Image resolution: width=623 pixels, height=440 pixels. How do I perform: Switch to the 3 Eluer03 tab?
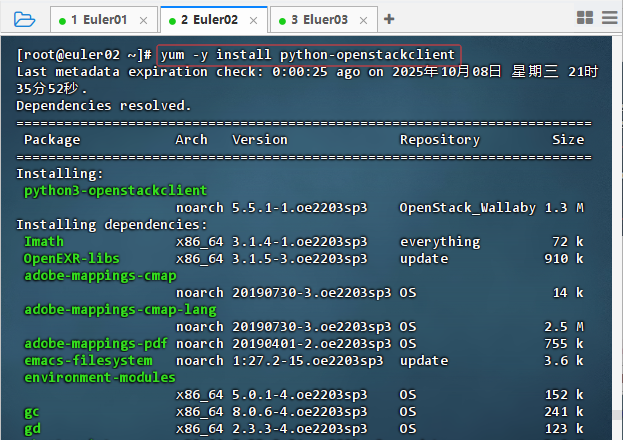(x=324, y=19)
